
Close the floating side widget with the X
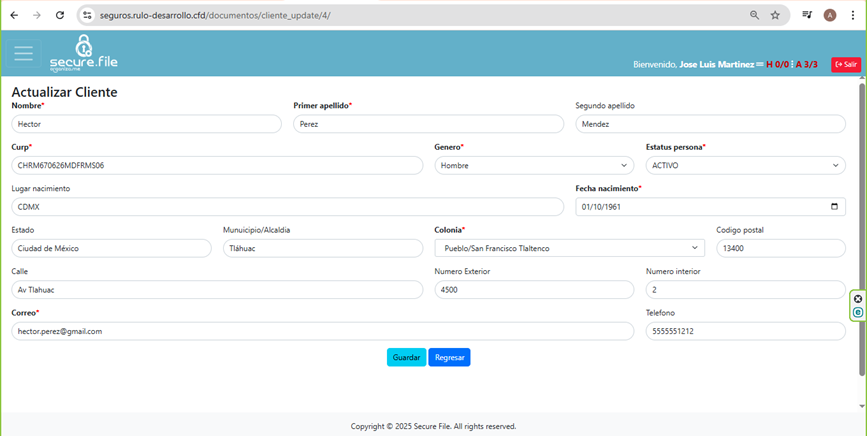pyautogui.click(x=858, y=299)
